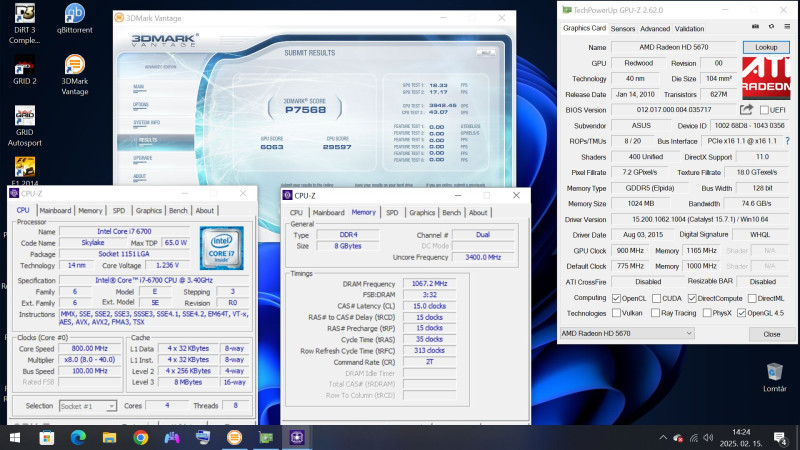The width and height of the screenshot is (800, 450).
Task: Toggle the OpenCL checkbox
Action: click(x=616, y=298)
